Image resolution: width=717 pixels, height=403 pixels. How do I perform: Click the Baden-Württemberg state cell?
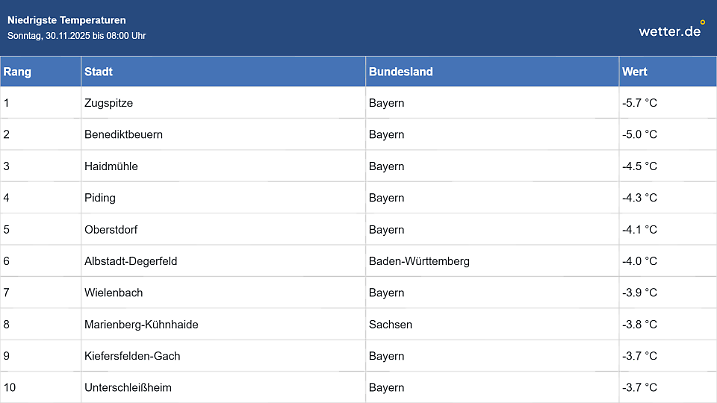click(419, 261)
